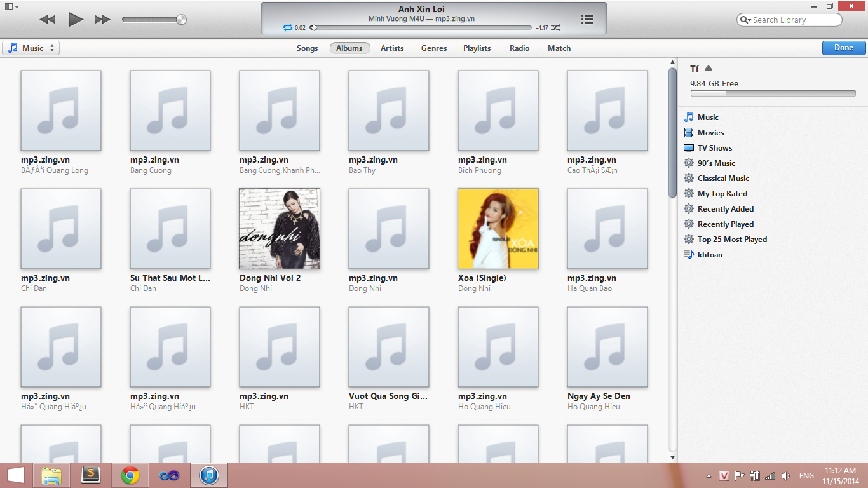The width and height of the screenshot is (868, 488).
Task: Click the song progress bar
Action: coord(421,28)
